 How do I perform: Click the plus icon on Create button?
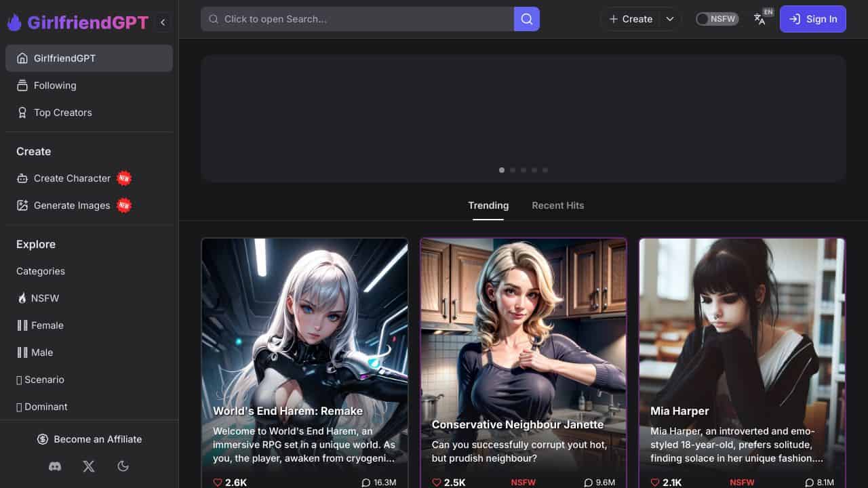(x=614, y=19)
